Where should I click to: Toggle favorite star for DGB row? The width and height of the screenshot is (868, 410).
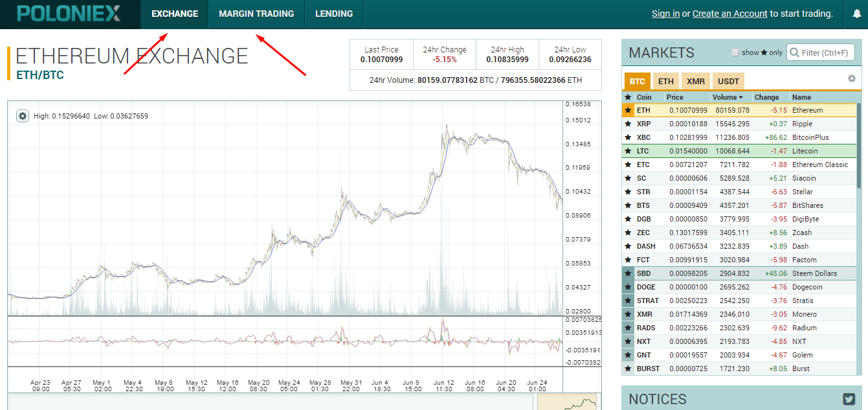[x=628, y=219]
